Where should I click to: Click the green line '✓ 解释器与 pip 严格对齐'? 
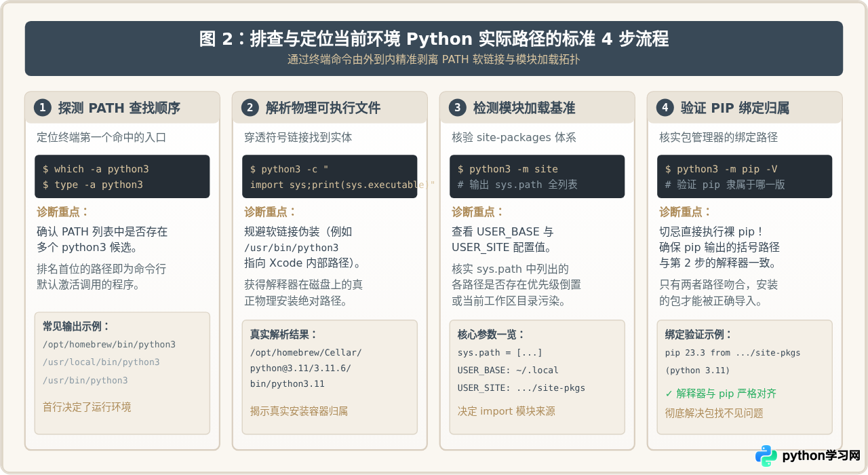pos(721,394)
